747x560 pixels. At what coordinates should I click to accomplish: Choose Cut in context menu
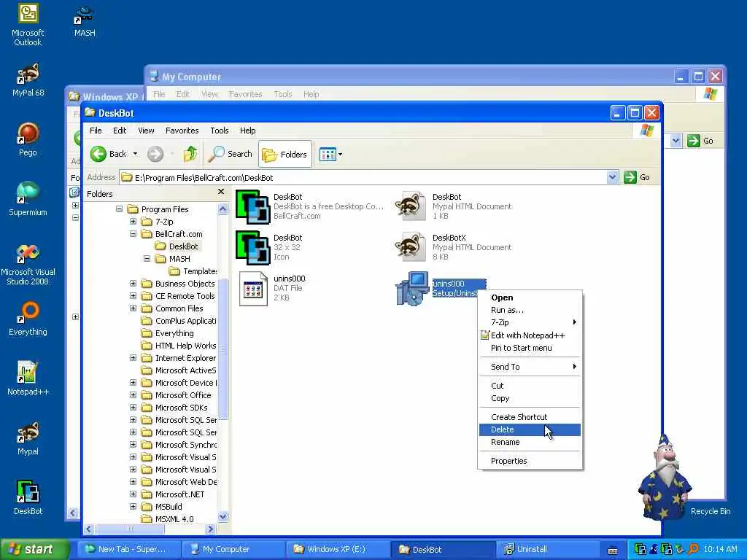[x=530, y=386]
